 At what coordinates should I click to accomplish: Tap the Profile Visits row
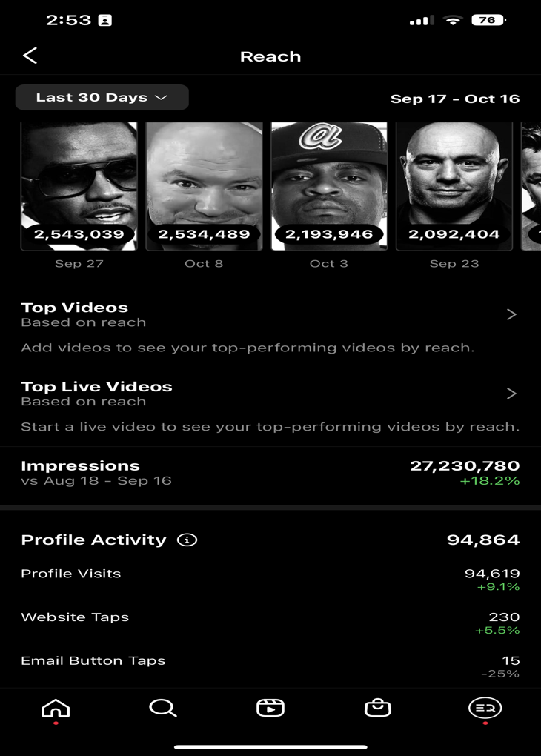(x=270, y=579)
